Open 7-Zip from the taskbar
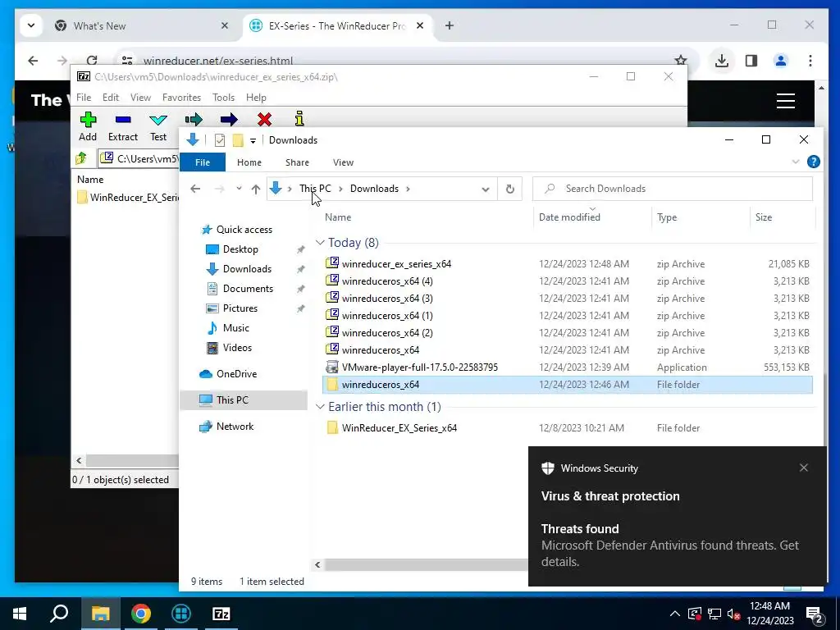Screen dimensions: 840x630 pyautogui.click(x=221, y=614)
